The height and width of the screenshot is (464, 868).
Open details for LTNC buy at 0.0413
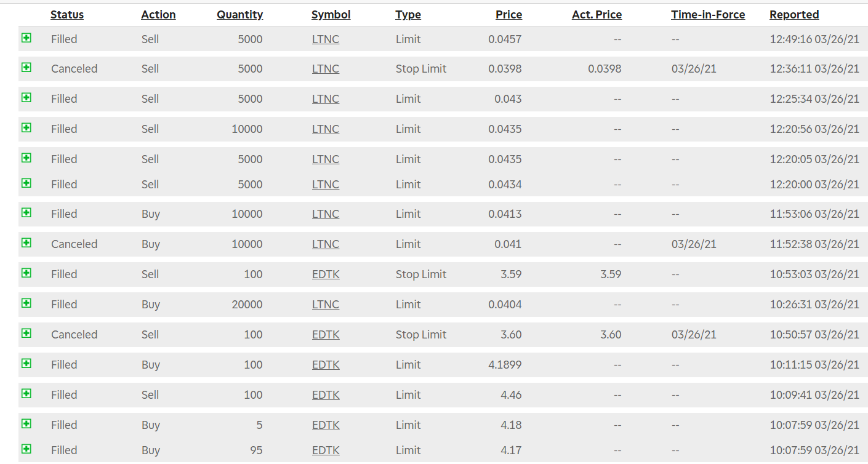coord(26,213)
